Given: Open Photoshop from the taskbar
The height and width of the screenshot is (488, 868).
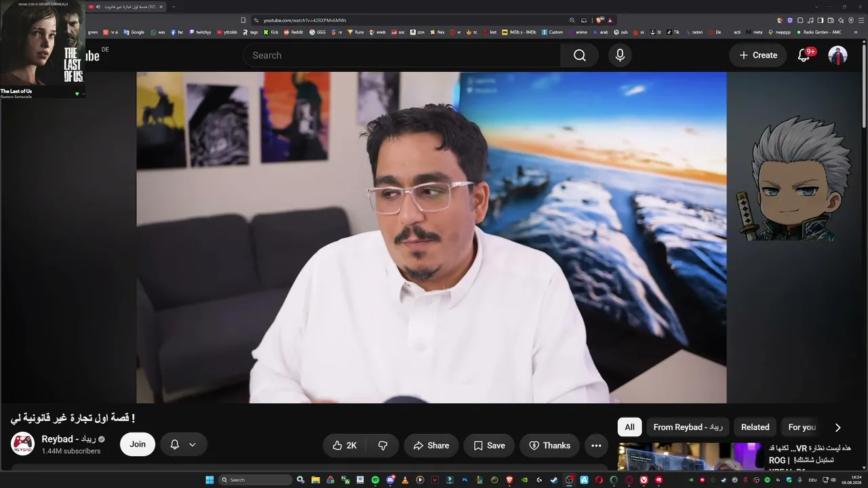Looking at the screenshot, I should pyautogui.click(x=465, y=480).
